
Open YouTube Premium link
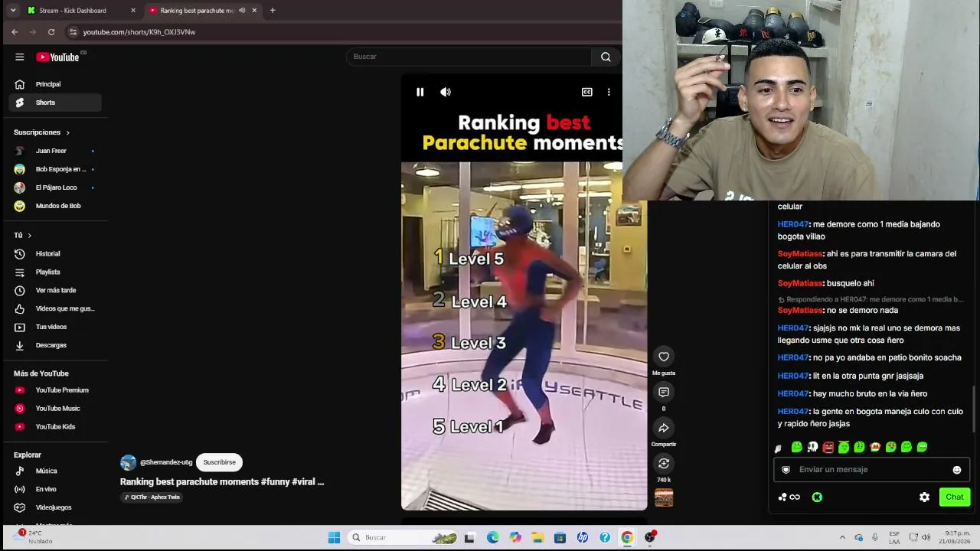point(55,390)
